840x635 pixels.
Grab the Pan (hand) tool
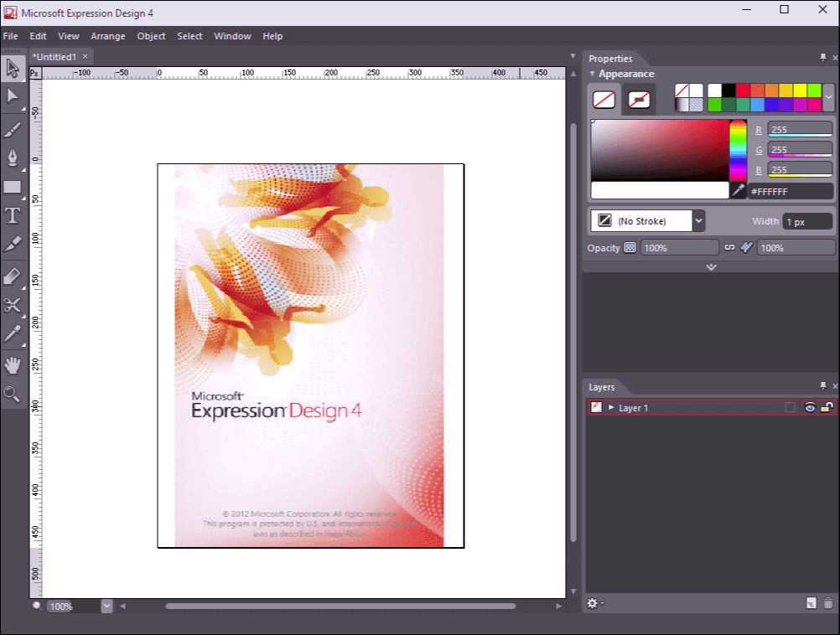[x=13, y=364]
